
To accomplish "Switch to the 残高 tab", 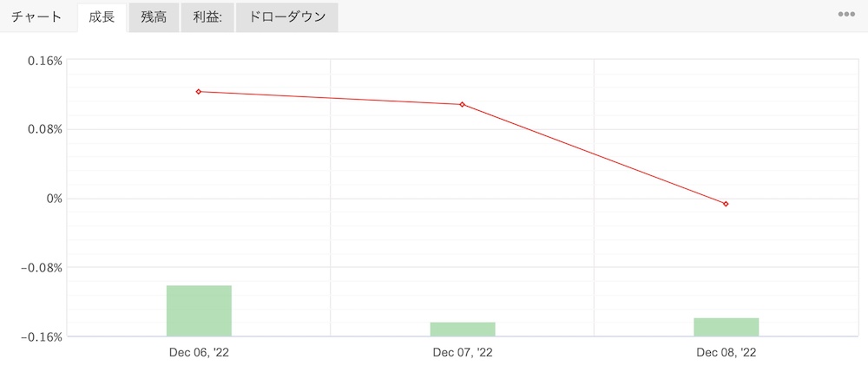I will [x=154, y=16].
